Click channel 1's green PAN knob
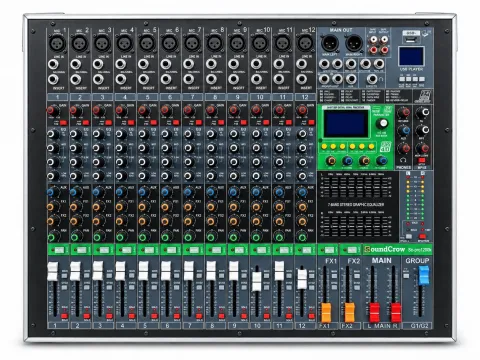Screen dimensions: 480x360 pyautogui.click(x=51, y=237)
